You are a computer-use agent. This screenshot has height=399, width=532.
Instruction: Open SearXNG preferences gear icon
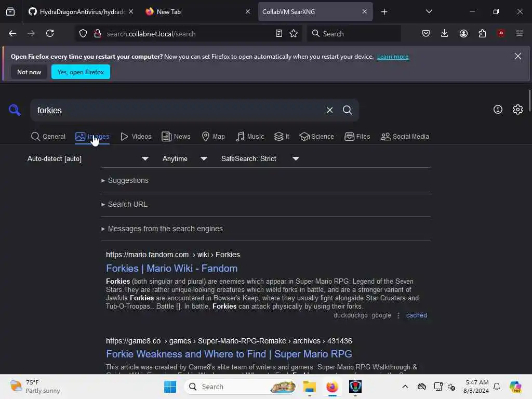pos(518,109)
